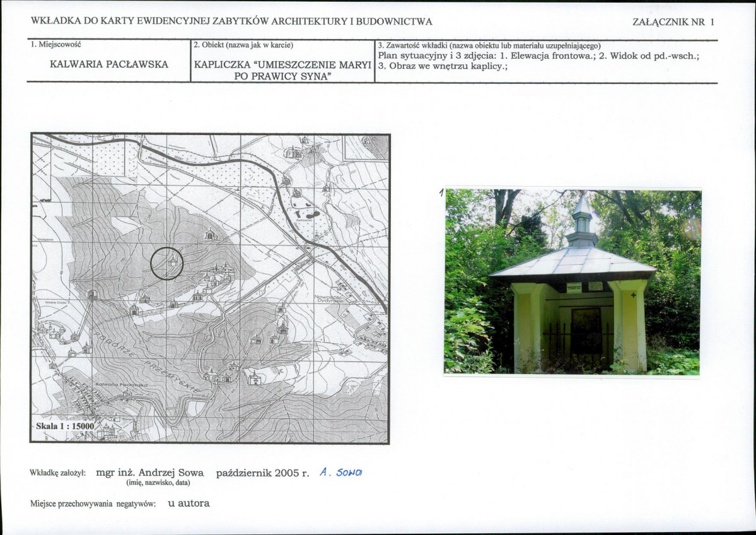Click the date 'październik 2005 r.'
Viewport: 756px width, 535px height.
tap(262, 473)
